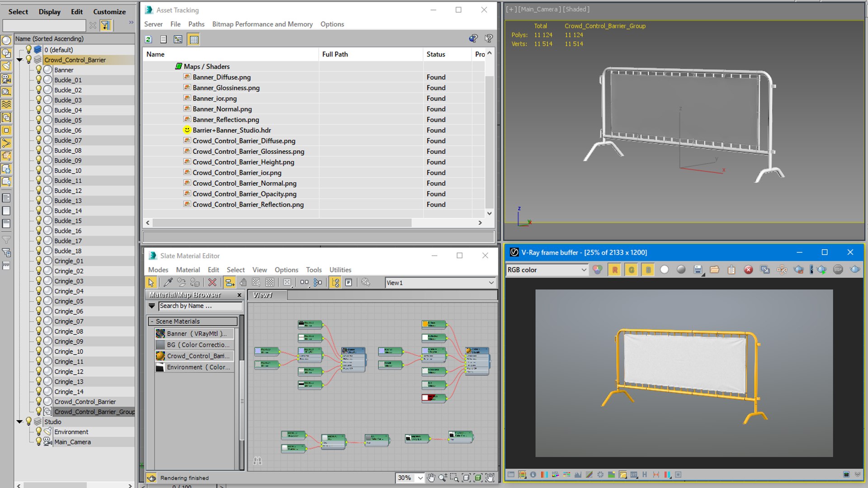This screenshot has height=488, width=868.
Task: Select the Banner VRayMtl material swatch
Action: (x=160, y=333)
